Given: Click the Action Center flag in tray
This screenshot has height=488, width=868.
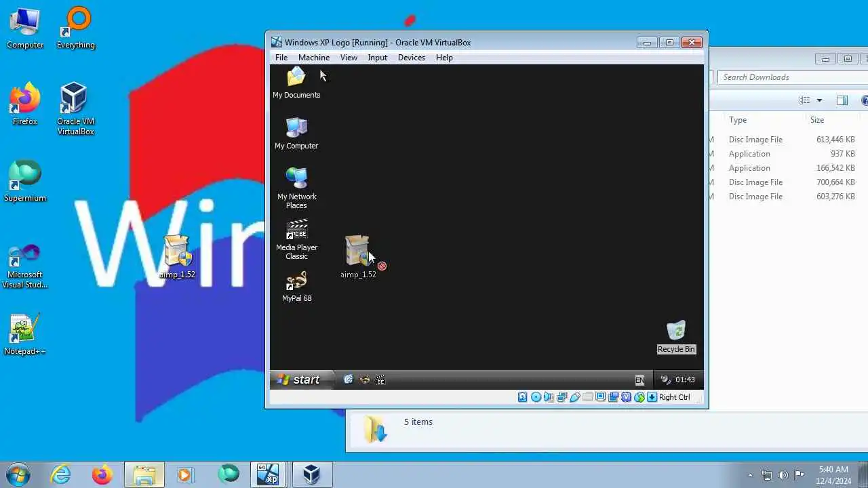Looking at the screenshot, I should click(x=799, y=475).
